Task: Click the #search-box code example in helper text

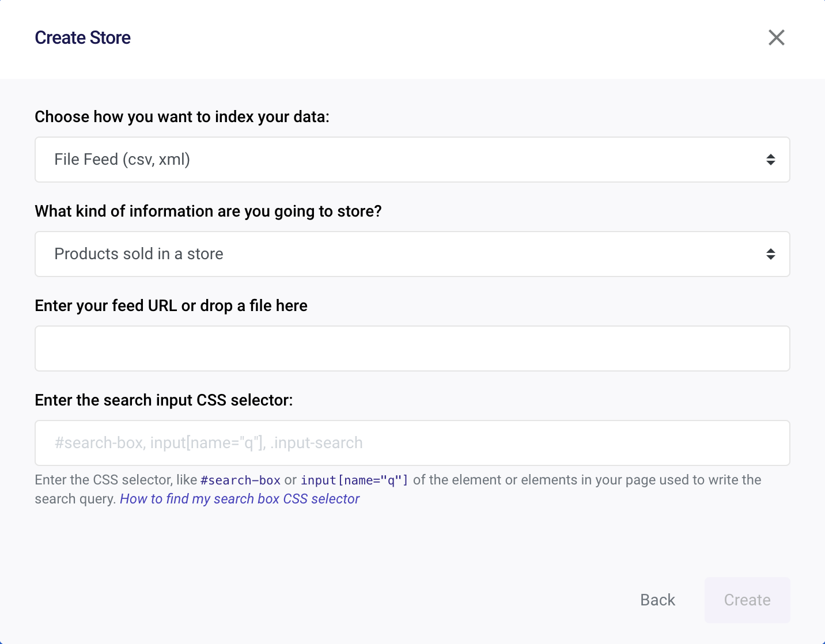Action: click(240, 480)
